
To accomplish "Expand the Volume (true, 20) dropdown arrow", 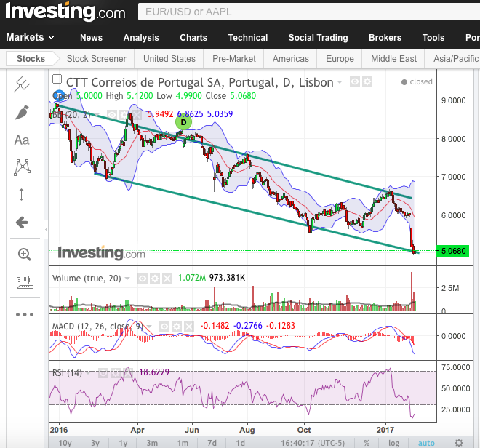I will pos(127,279).
